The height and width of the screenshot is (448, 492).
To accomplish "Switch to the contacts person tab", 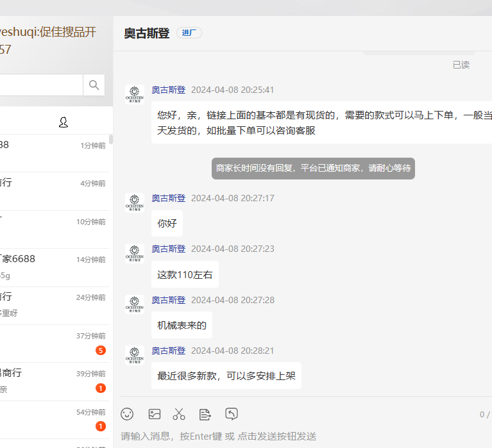I will 64,122.
